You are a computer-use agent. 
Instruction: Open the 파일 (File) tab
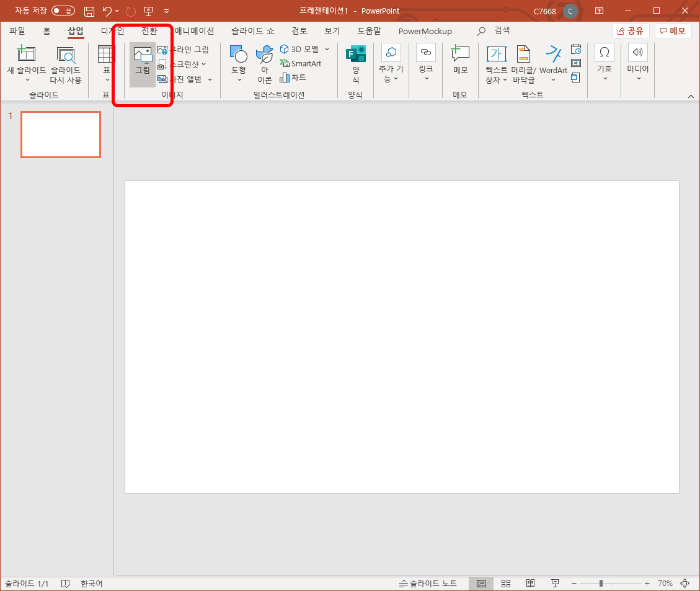point(17,31)
